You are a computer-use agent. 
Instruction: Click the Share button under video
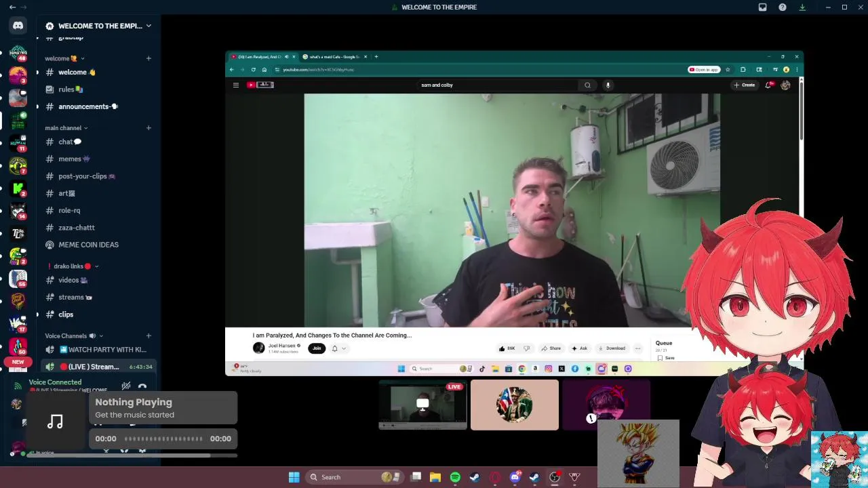tap(551, 348)
